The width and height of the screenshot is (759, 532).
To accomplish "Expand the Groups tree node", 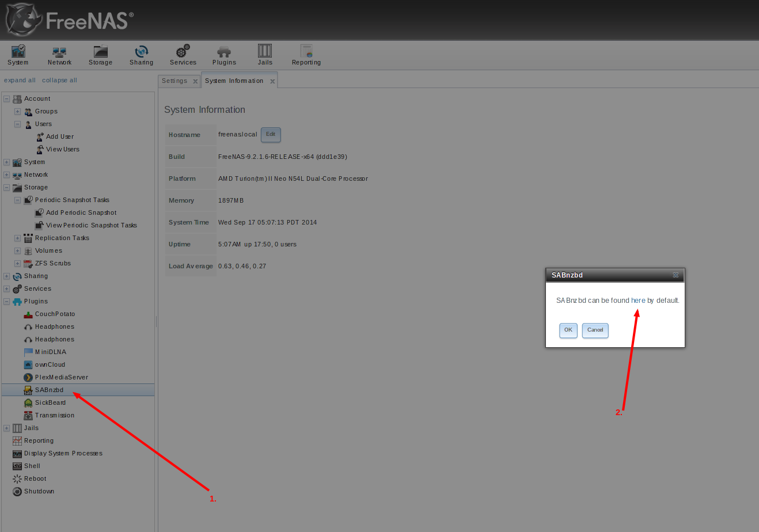I will pos(17,112).
